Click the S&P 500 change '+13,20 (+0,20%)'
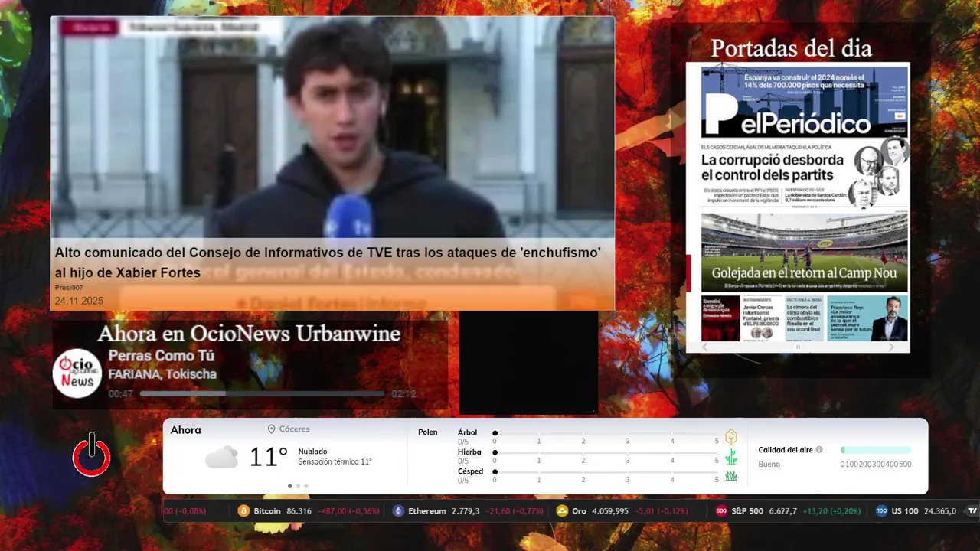Screen dimensions: 980x551 click(x=831, y=511)
